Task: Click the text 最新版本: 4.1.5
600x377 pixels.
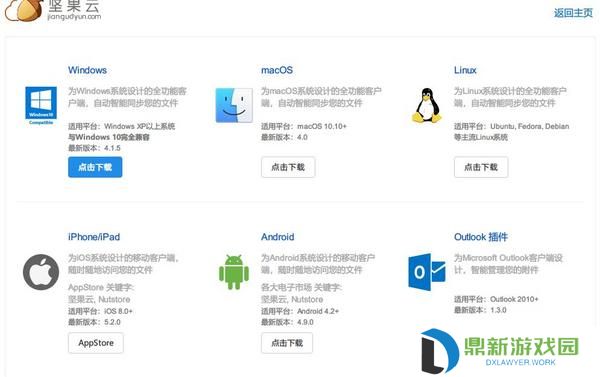Action: [94, 148]
